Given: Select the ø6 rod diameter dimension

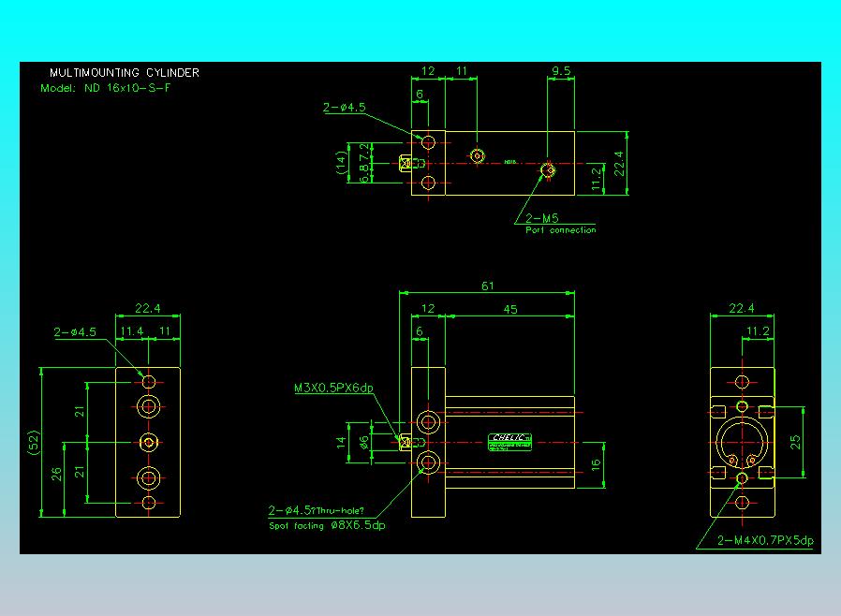Looking at the screenshot, I should pos(364,442).
